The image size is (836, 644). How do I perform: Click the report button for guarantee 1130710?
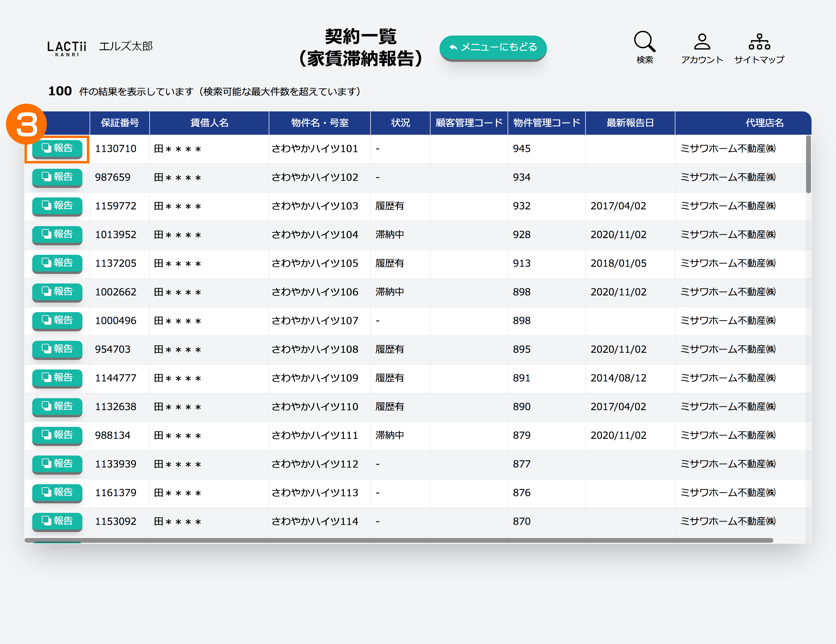point(57,148)
